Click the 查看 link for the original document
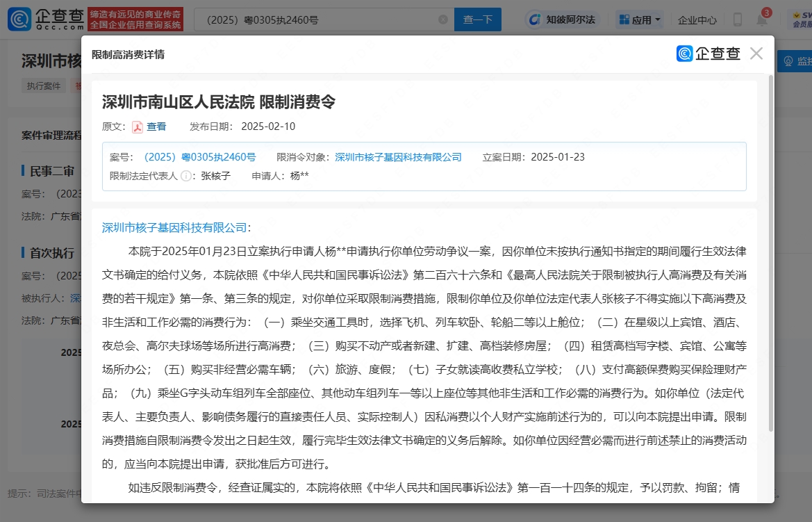The width and height of the screenshot is (812, 522). tap(156, 127)
